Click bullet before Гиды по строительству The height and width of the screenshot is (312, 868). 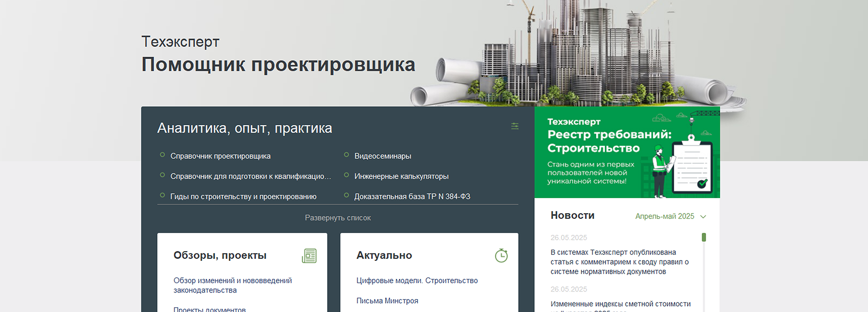(x=163, y=195)
